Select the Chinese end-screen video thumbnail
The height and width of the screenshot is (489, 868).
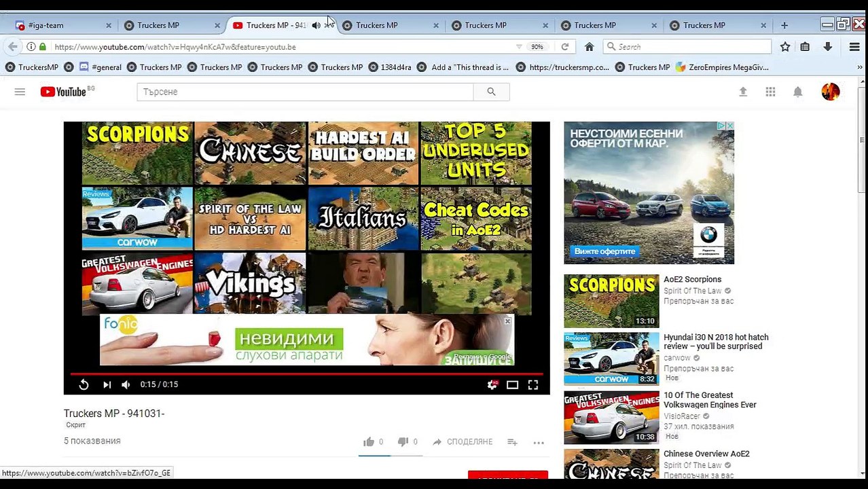coord(250,153)
